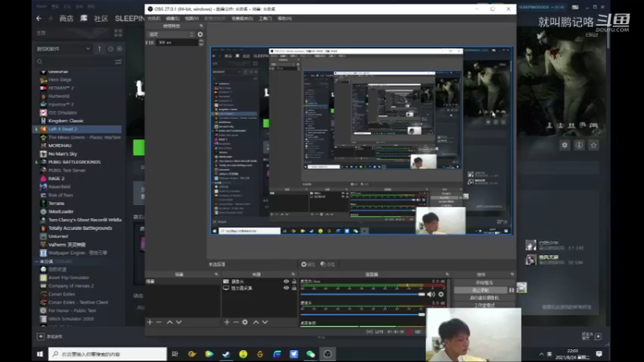
Task: Open Left 4 Dead 2 settings gear in Steam
Action: (565, 145)
